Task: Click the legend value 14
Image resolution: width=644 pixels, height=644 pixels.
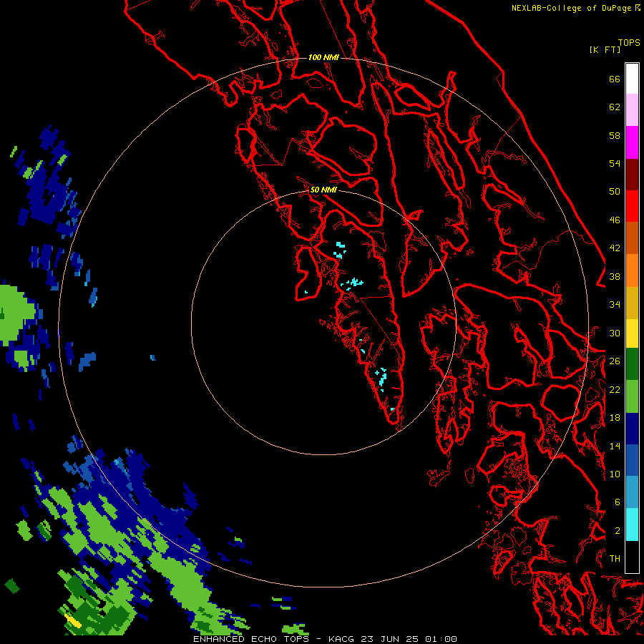Action: [x=615, y=446]
